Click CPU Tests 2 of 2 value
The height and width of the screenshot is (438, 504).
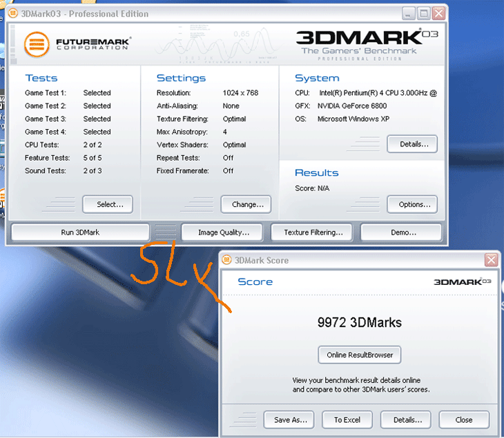click(x=93, y=145)
